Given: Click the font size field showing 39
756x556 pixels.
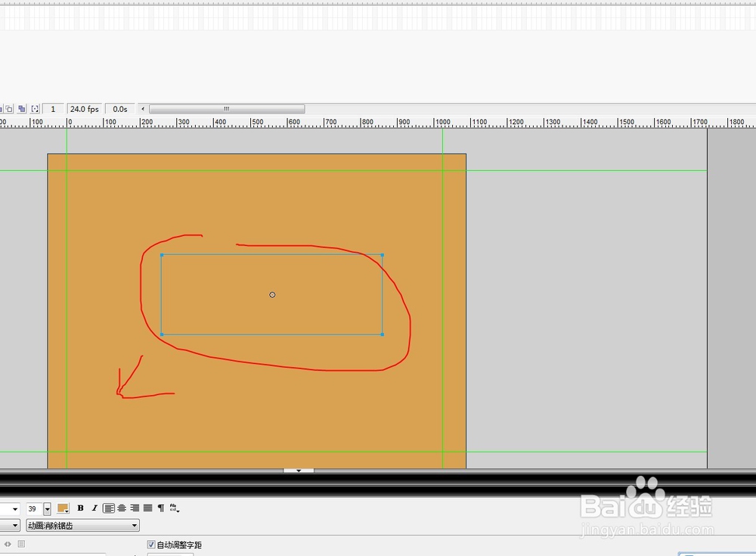Looking at the screenshot, I should 34,508.
